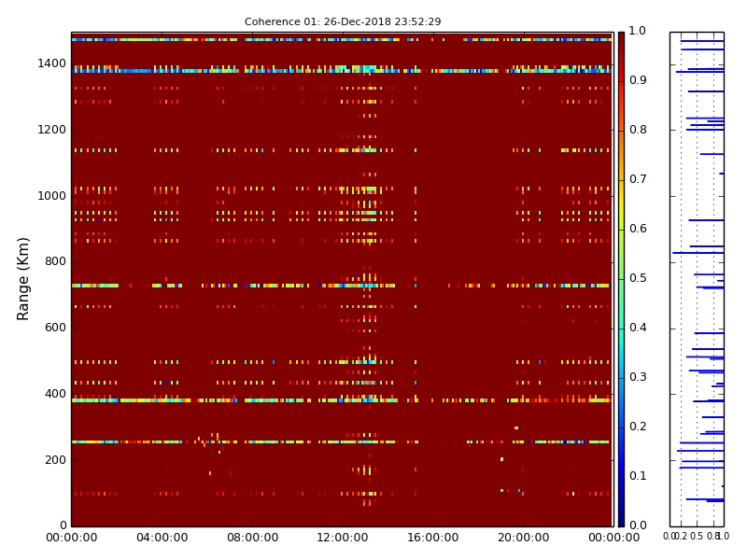The image size is (747, 560).
Task: Click the main coherence heatmap plot
Action: click(343, 279)
